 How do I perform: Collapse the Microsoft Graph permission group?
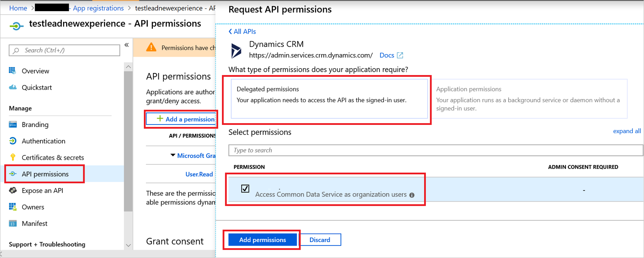point(173,155)
